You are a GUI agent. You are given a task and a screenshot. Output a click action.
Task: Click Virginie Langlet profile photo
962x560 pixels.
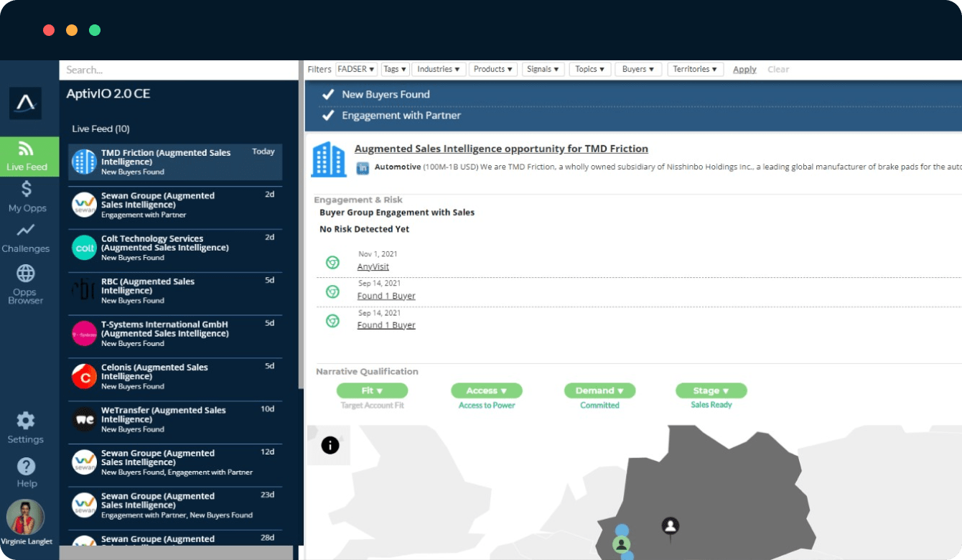tap(26, 517)
